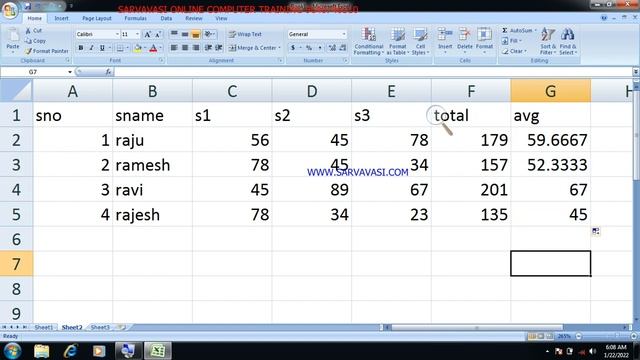Open the Calibri font name dropdown
The image size is (640, 360).
pos(117,34)
